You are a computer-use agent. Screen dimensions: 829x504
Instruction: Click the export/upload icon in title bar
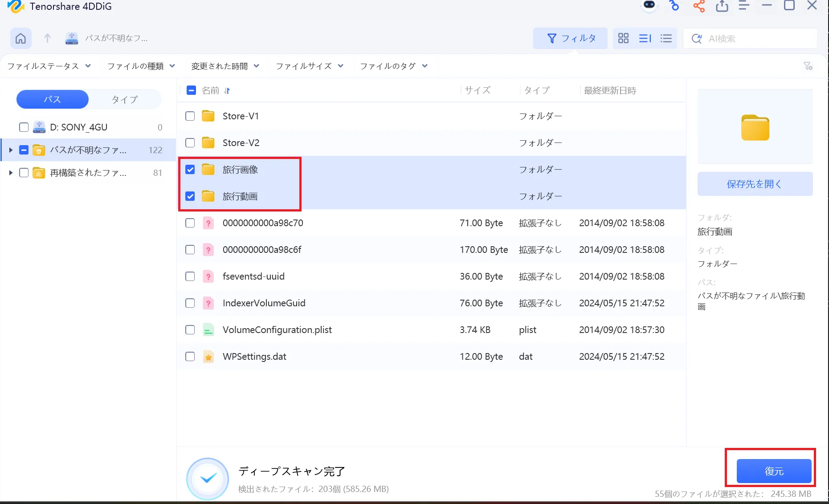coord(722,6)
